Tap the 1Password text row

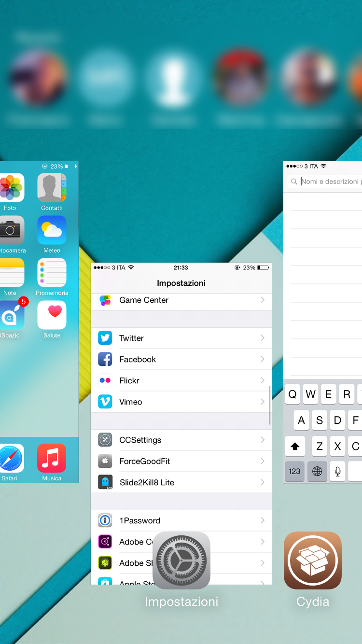tap(140, 520)
